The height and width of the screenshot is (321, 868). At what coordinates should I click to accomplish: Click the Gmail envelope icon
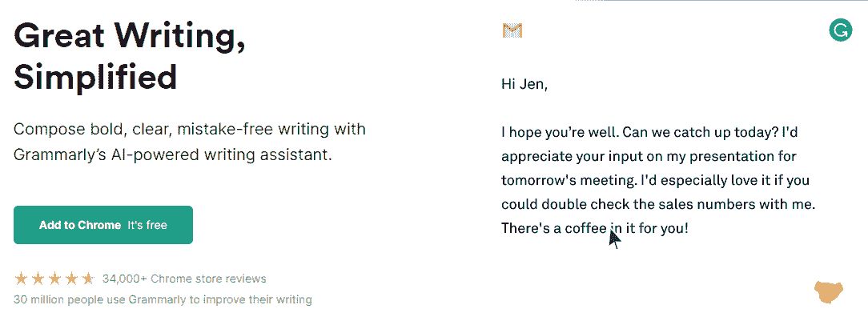(512, 30)
